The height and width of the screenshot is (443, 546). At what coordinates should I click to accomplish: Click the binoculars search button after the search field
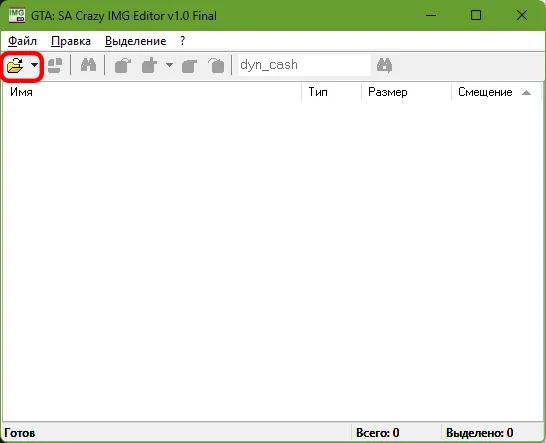pyautogui.click(x=384, y=65)
